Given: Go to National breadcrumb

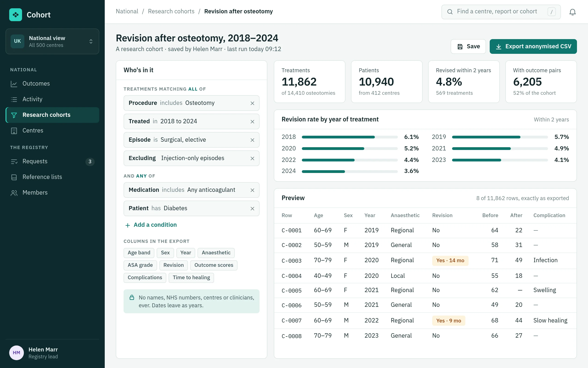Looking at the screenshot, I should click(x=127, y=11).
